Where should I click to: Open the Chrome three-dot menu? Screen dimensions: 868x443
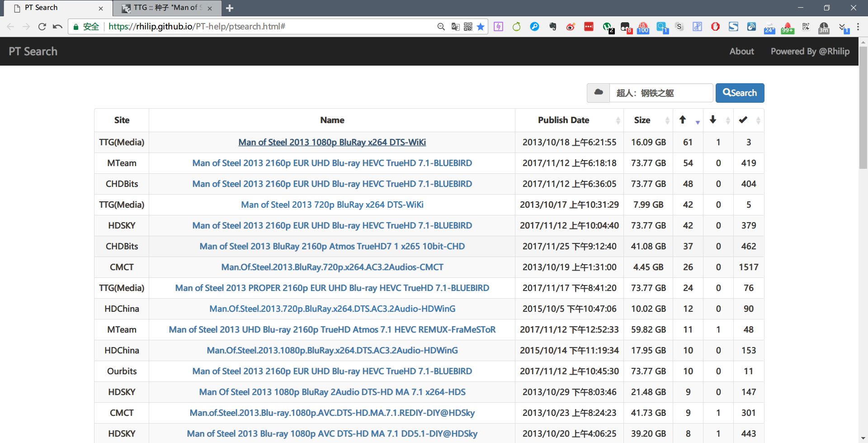click(858, 27)
